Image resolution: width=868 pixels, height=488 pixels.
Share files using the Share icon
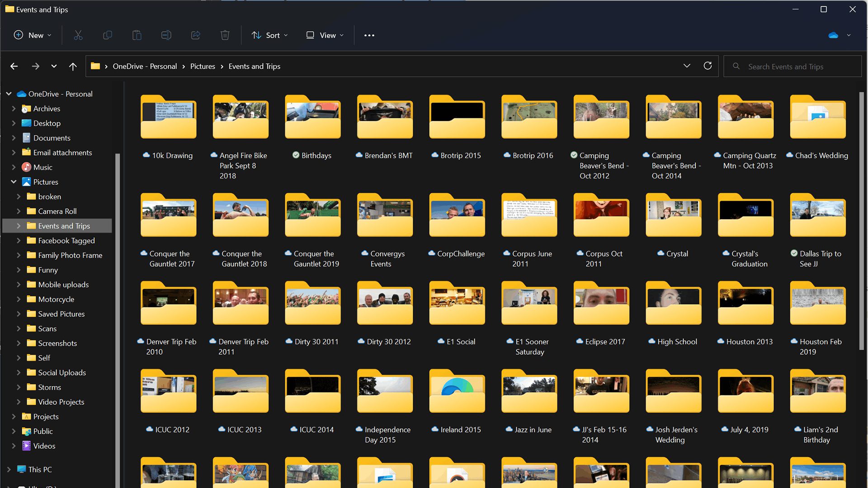195,35
